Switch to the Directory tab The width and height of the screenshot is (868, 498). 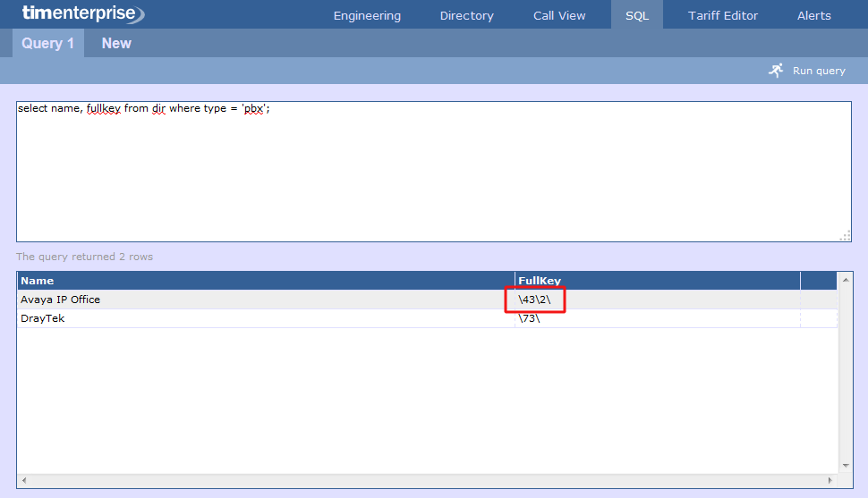(466, 15)
